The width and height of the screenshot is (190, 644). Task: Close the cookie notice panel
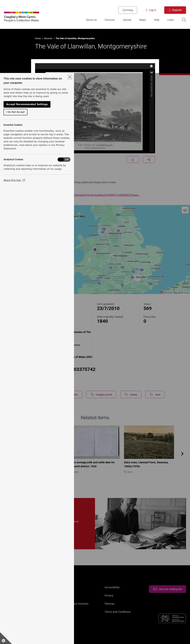[70, 77]
